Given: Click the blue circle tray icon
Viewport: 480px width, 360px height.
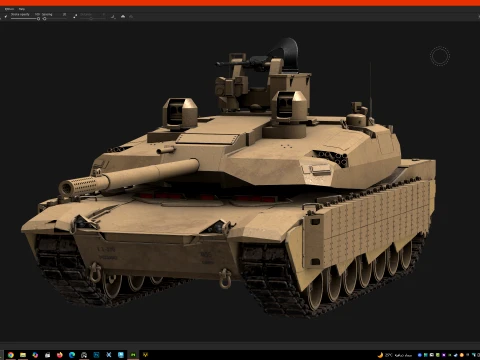Looking at the screenshot, I should 420,355.
